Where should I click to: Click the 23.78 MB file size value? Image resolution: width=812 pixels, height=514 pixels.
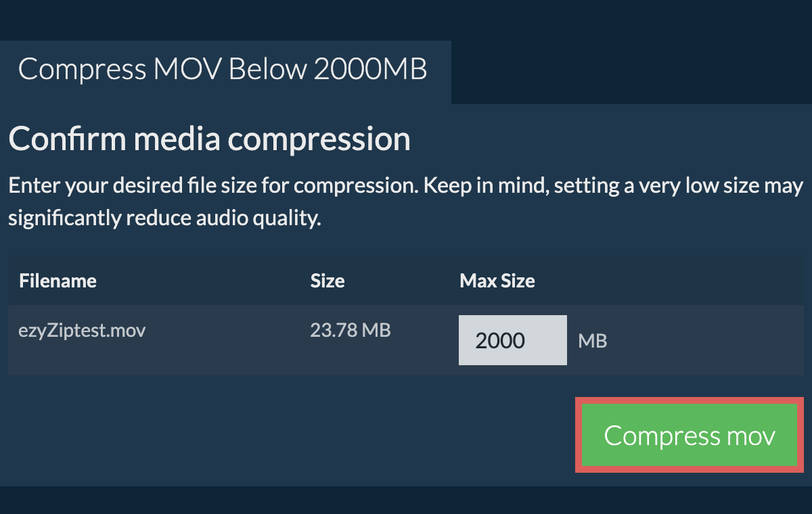point(351,331)
